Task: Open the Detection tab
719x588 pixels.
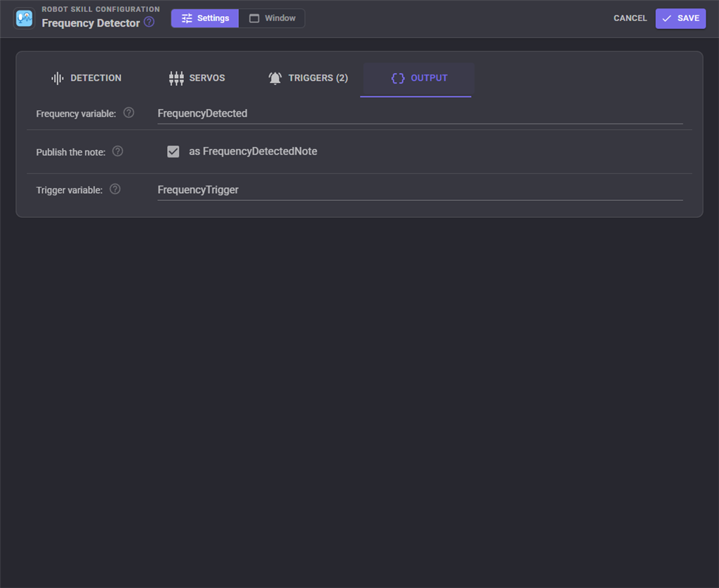Action: point(86,78)
